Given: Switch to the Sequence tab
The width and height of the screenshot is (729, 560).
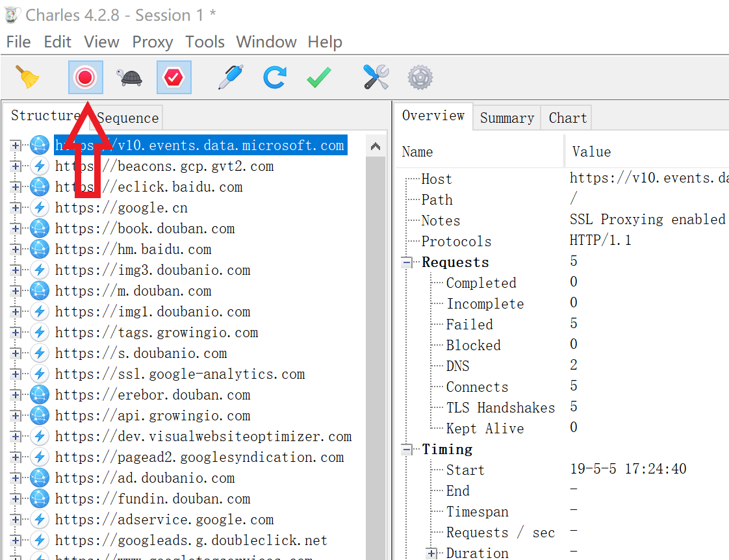Looking at the screenshot, I should (x=128, y=118).
